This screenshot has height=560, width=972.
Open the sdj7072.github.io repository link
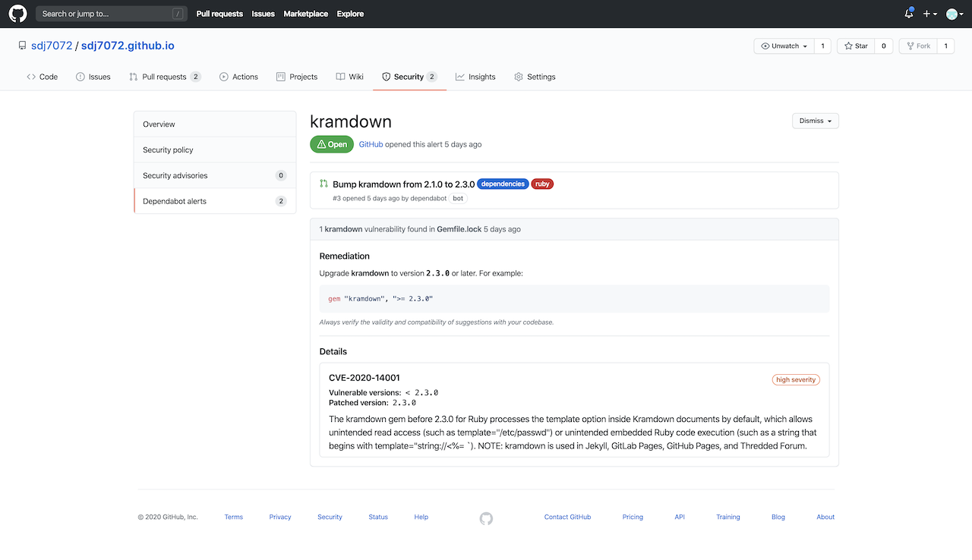pos(128,46)
